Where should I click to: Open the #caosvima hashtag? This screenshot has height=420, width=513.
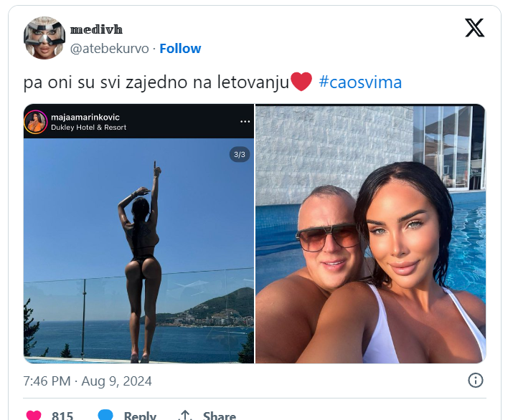(360, 82)
